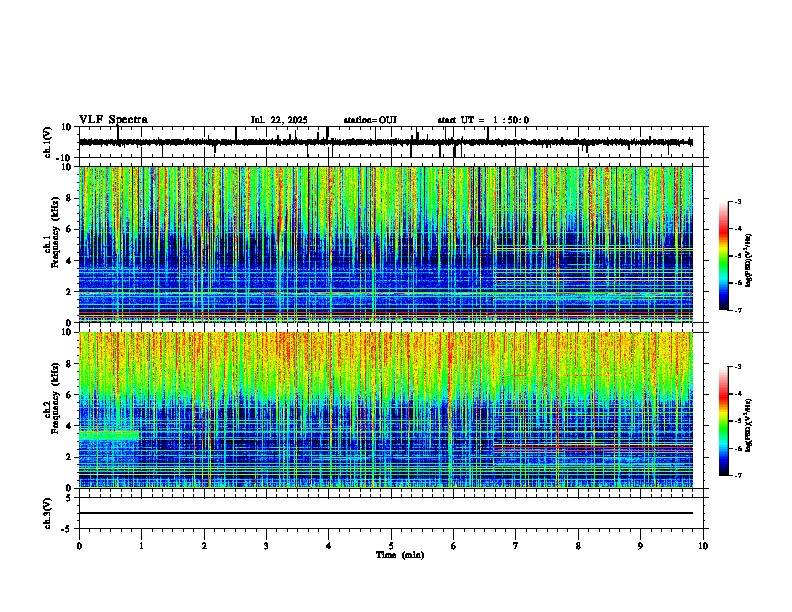The image size is (792, 612).
Task: Click the ch.2 spectrogram panel
Action: pyautogui.click(x=385, y=410)
